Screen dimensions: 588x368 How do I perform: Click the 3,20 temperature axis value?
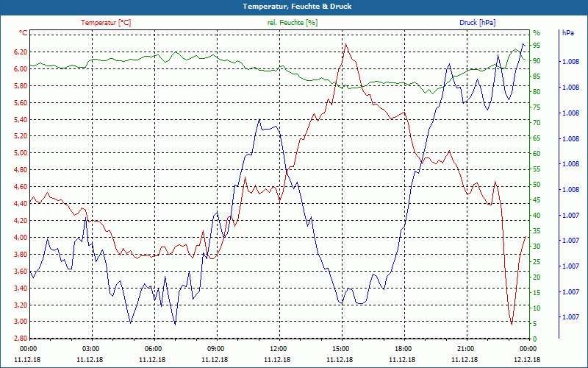coord(21,305)
